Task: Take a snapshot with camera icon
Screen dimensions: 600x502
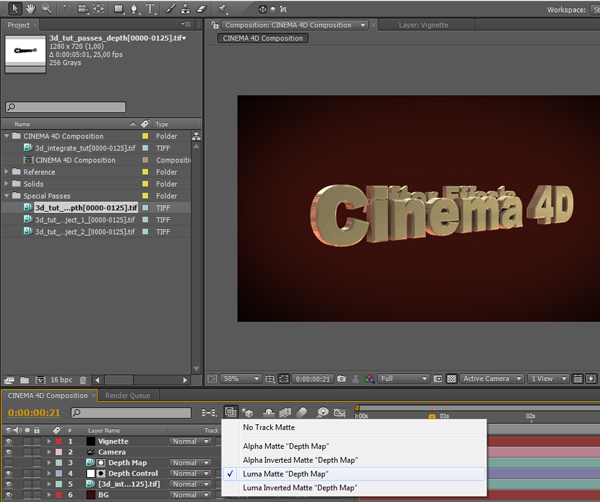Action: tap(342, 379)
